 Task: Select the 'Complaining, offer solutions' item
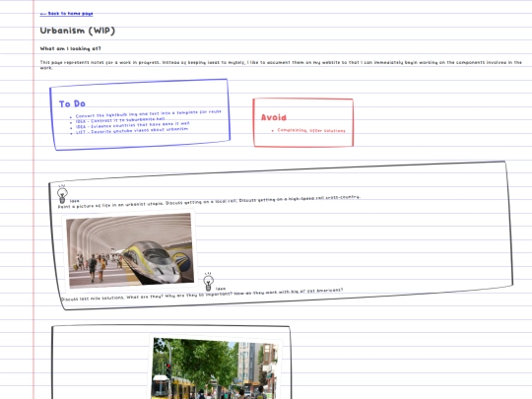(311, 130)
